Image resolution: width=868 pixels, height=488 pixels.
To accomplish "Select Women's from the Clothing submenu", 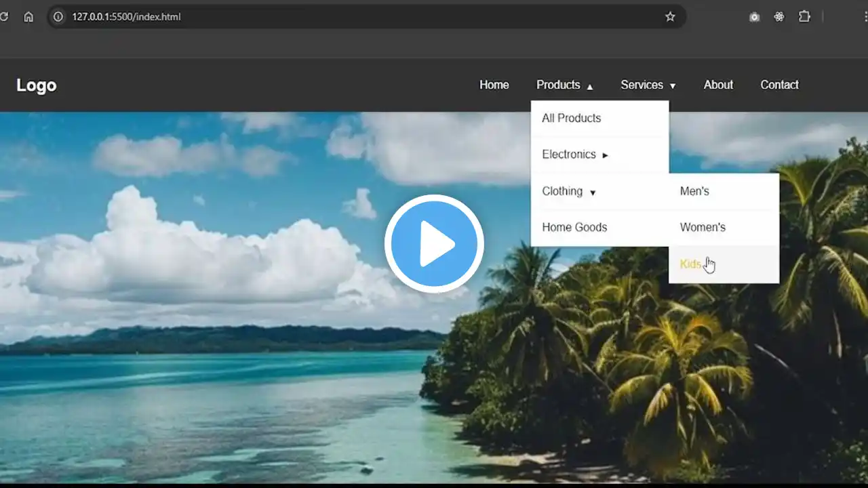I will (703, 227).
